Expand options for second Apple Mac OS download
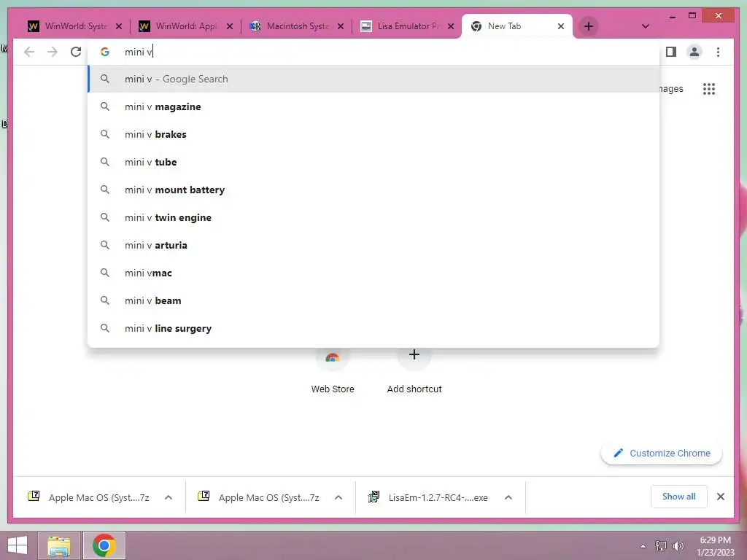 (x=338, y=497)
